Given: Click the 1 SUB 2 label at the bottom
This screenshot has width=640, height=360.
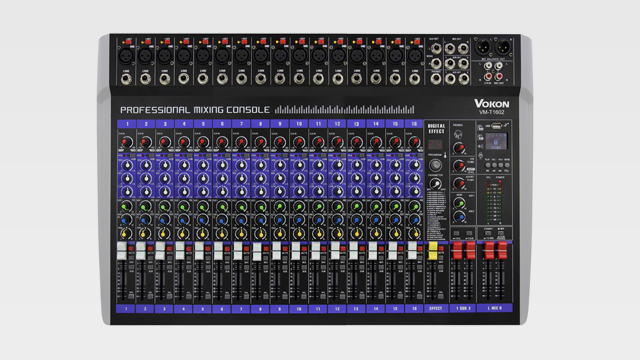Looking at the screenshot, I should 463,309.
